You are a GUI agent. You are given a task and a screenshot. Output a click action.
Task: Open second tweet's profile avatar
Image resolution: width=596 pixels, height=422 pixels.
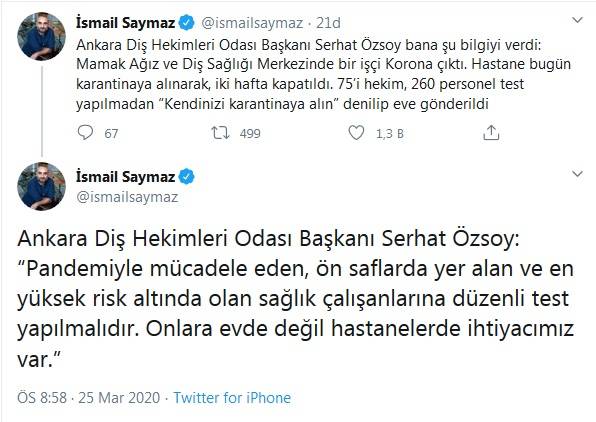[x=41, y=186]
